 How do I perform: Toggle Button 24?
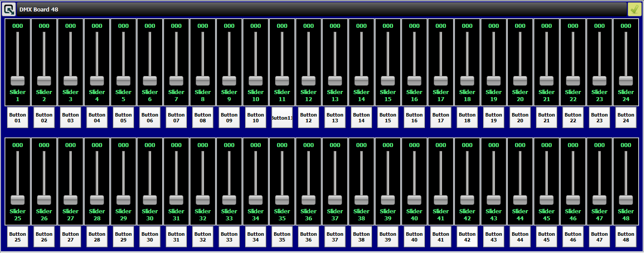click(626, 117)
